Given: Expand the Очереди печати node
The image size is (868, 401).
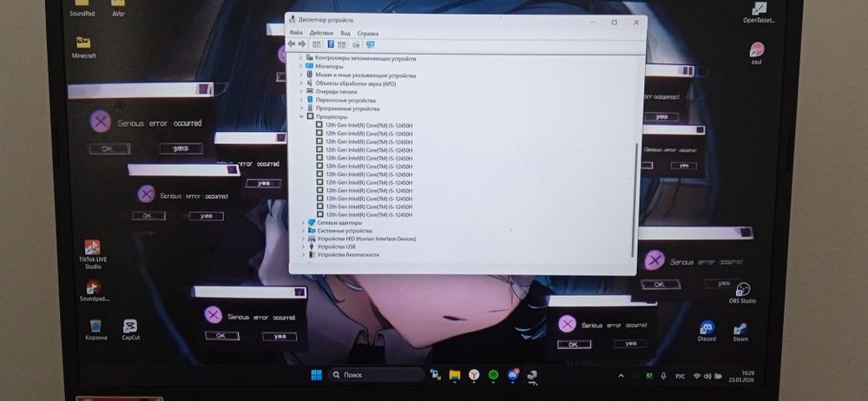Looking at the screenshot, I should pyautogui.click(x=301, y=91).
